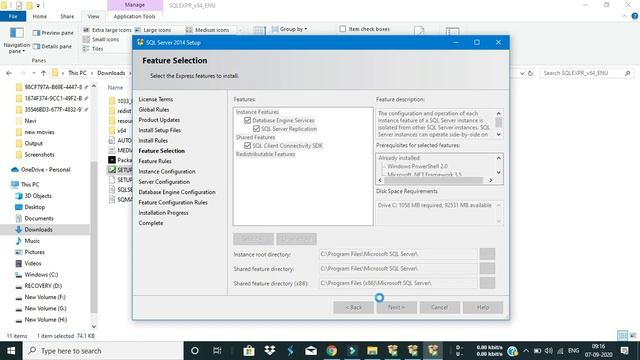Open the Share ribbon tab
The width and height of the screenshot is (640, 360).
pyautogui.click(x=67, y=16)
